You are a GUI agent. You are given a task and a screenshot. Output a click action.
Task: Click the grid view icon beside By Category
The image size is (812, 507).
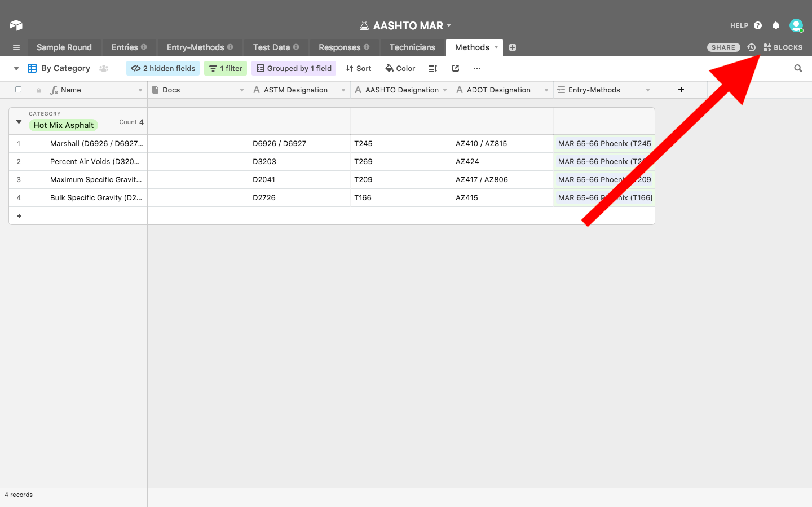point(32,68)
